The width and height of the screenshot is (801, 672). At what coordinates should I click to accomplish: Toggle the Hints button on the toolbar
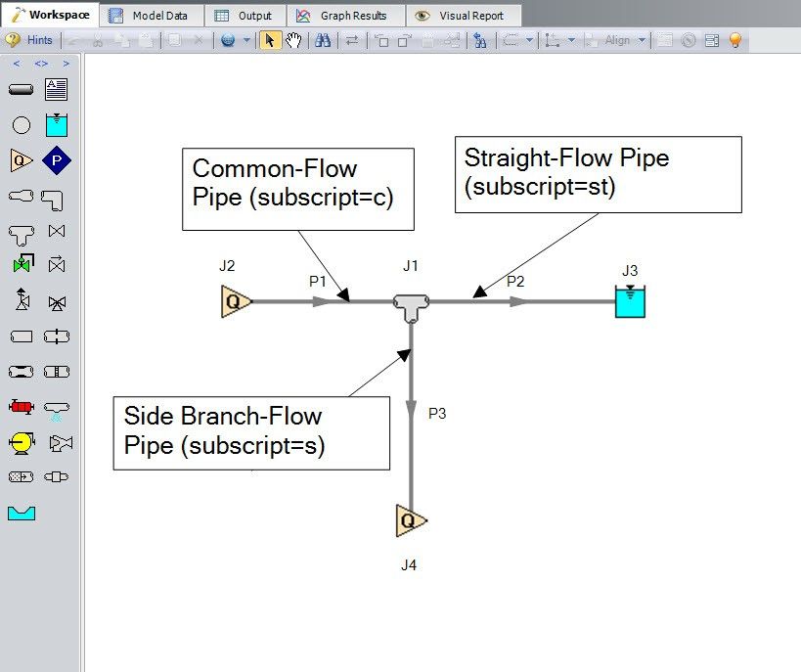29,40
